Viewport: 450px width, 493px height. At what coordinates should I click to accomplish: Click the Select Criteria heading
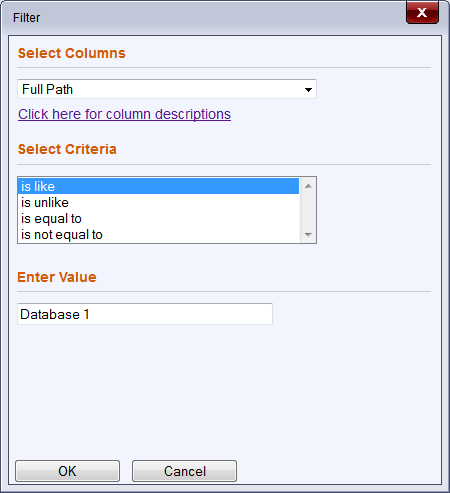coord(67,149)
